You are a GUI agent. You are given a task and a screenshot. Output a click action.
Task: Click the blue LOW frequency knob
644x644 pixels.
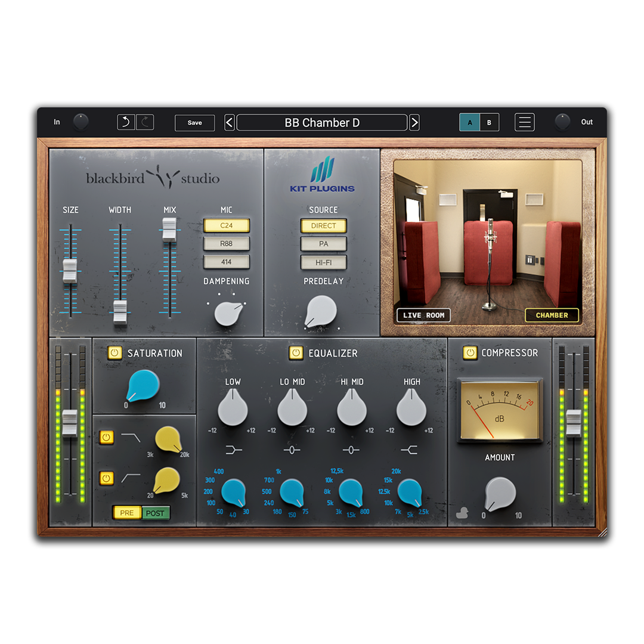coord(234,493)
